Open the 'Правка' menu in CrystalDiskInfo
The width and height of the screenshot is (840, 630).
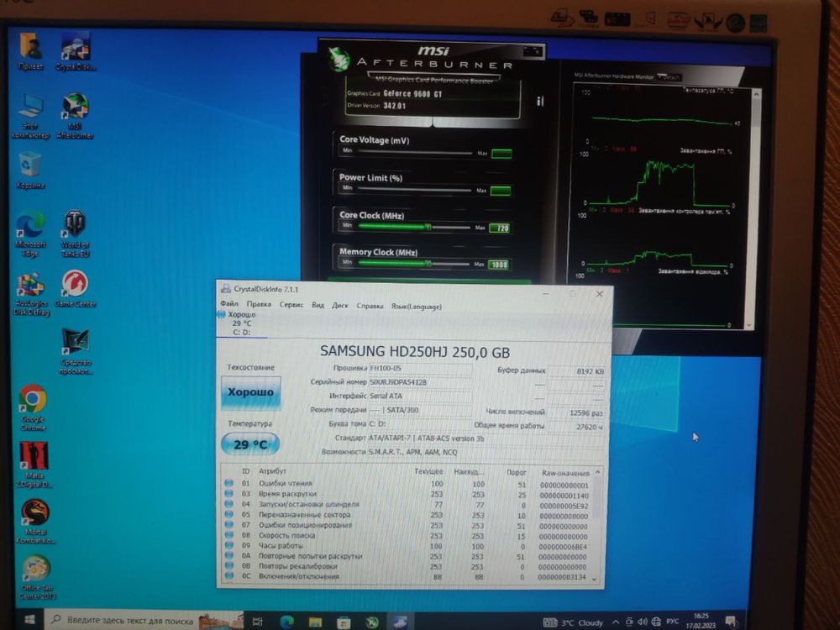259,304
